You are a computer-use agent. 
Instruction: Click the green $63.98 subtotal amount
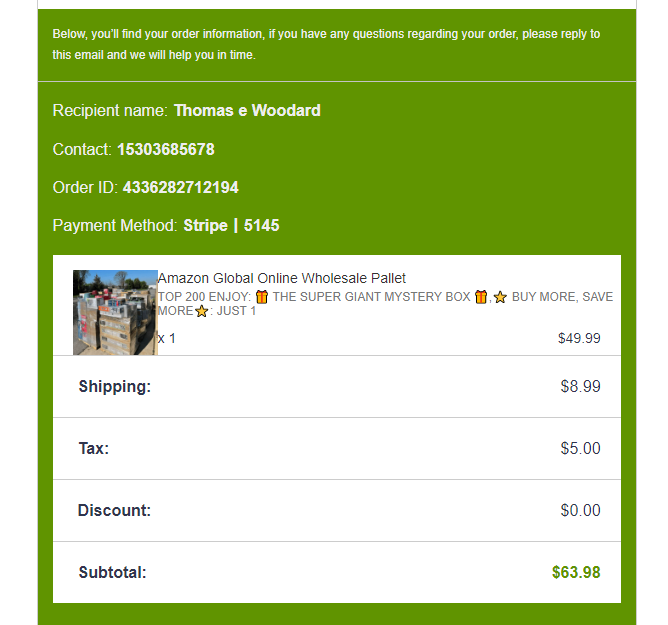pyautogui.click(x=576, y=572)
